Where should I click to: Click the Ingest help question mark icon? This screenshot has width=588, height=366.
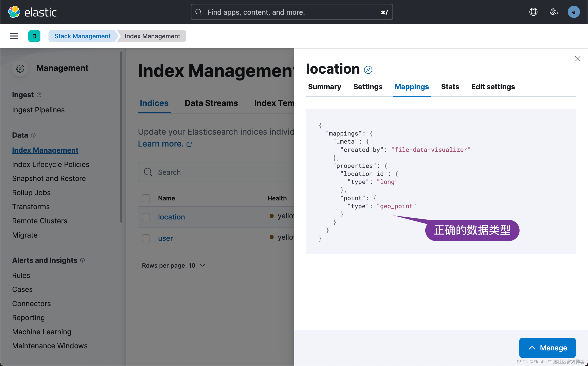click(x=39, y=95)
